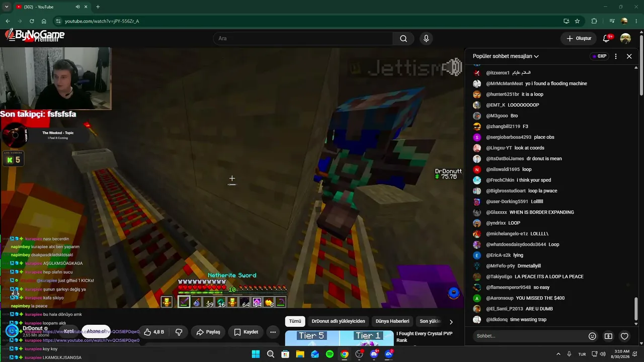Open the DrDonut channel name link
644x362 pixels.
33,328
